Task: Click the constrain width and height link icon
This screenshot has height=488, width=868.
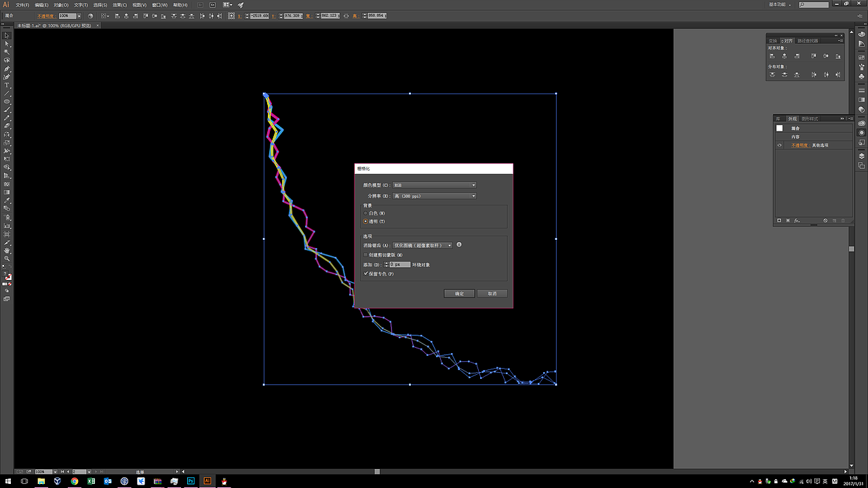Action: [x=347, y=16]
